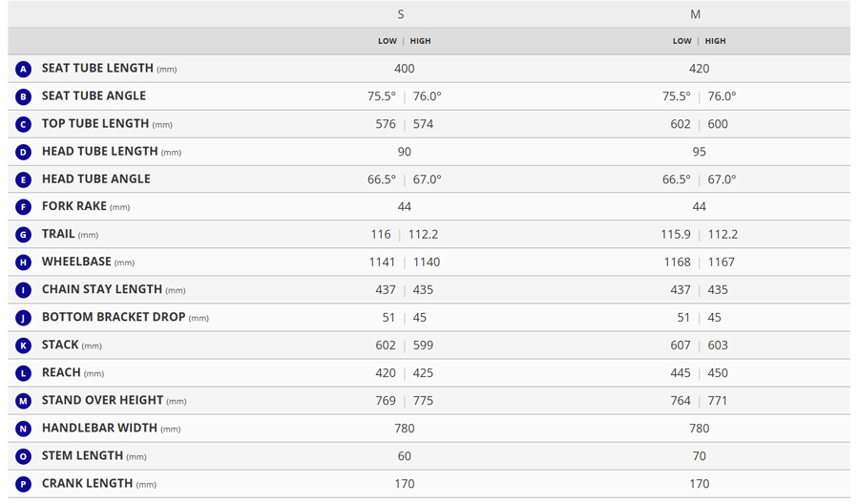This screenshot has width=859, height=504.
Task: Click the circled L reach icon
Action: 23,373
